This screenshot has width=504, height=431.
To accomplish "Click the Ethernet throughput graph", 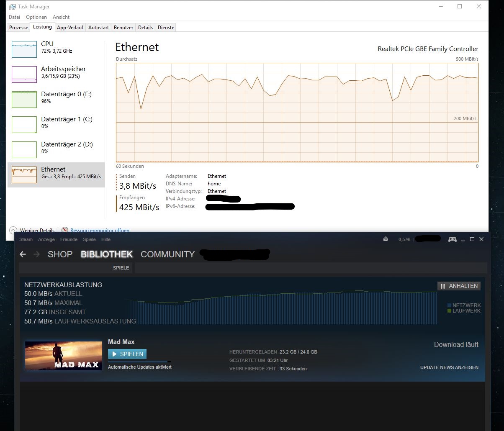I will pyautogui.click(x=297, y=113).
